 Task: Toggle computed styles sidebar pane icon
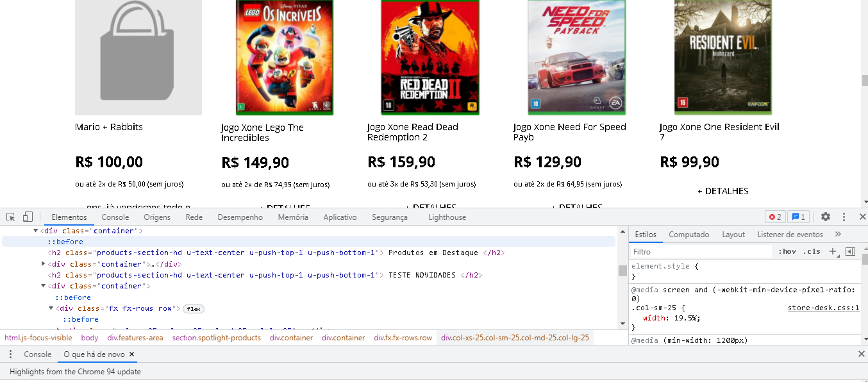tap(851, 252)
